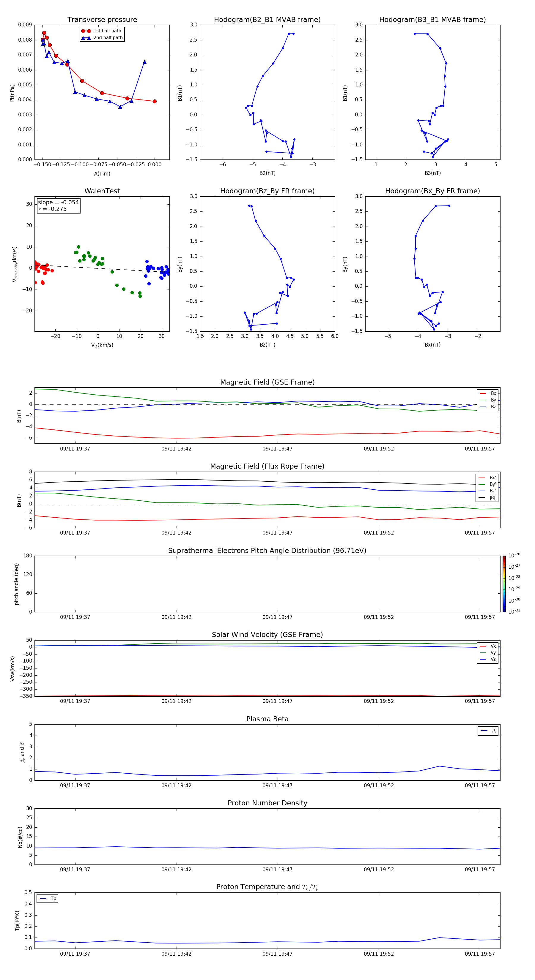Click the "Hodogram(Bz_By FR frame)" title
The width and height of the screenshot is (535, 980).
pyautogui.click(x=267, y=191)
